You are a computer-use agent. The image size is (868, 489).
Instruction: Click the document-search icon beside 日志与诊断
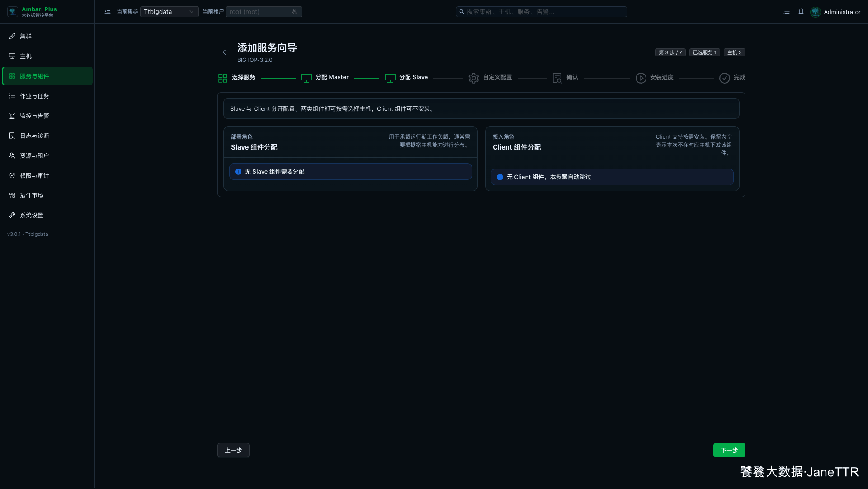coord(12,136)
